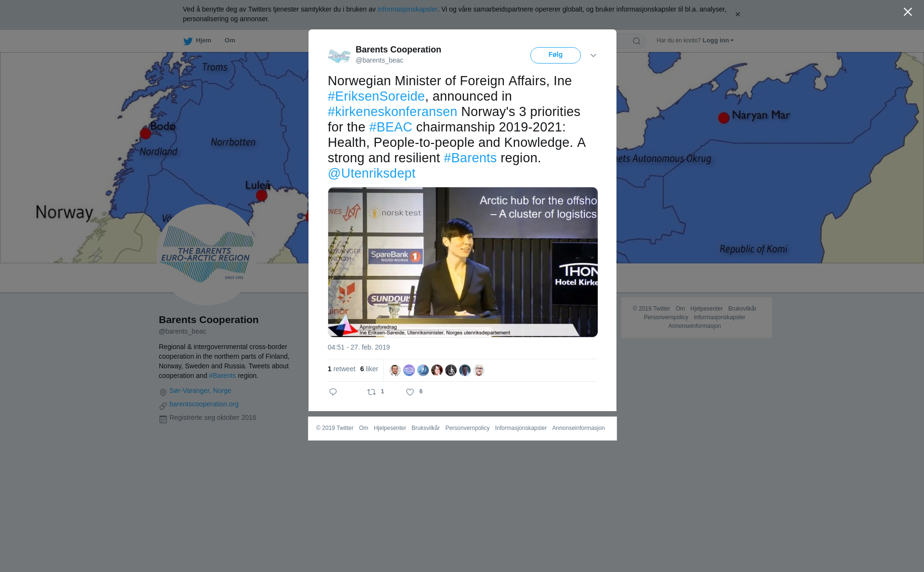924x572 pixels.
Task: Open the last liker avatar with glasses
Action: (478, 370)
